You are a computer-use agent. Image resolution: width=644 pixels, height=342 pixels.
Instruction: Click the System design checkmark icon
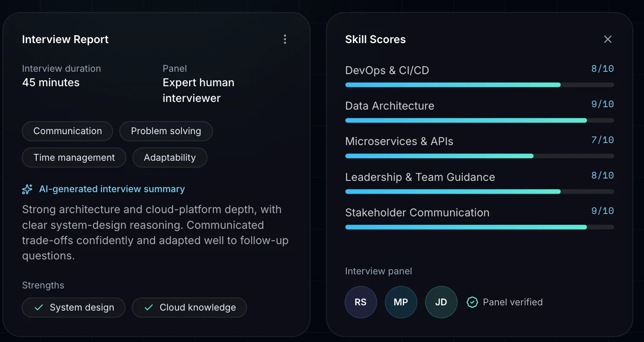[39, 308]
